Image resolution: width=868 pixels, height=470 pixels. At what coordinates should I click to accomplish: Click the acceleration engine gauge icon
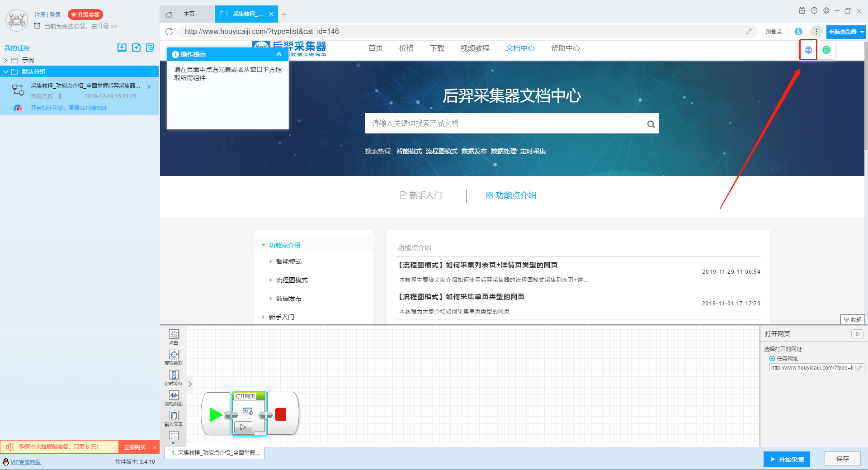18,108
